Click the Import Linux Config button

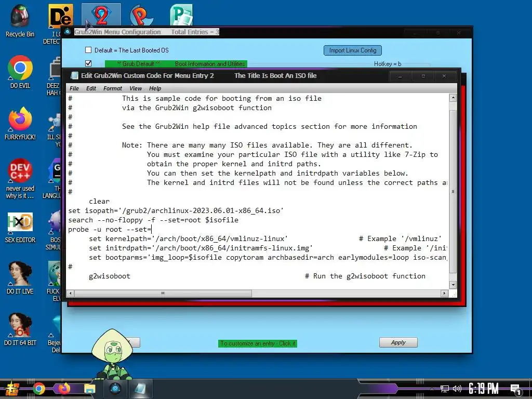click(x=353, y=50)
